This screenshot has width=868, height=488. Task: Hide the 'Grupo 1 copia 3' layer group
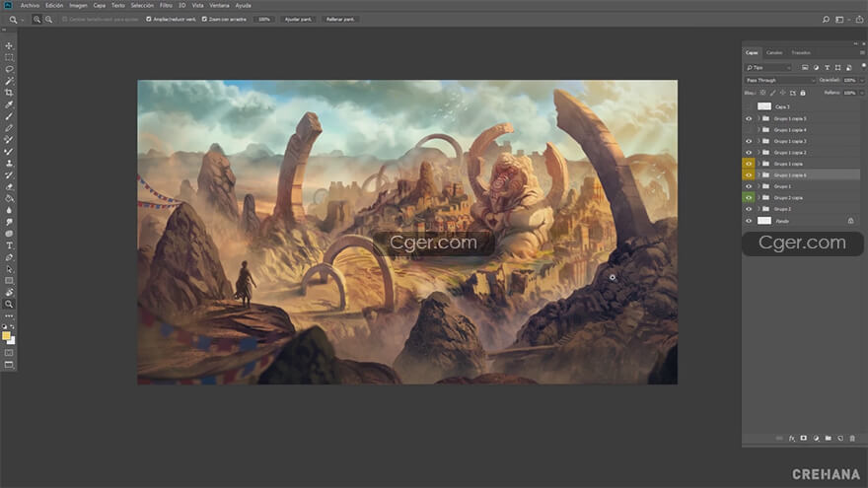coord(749,141)
